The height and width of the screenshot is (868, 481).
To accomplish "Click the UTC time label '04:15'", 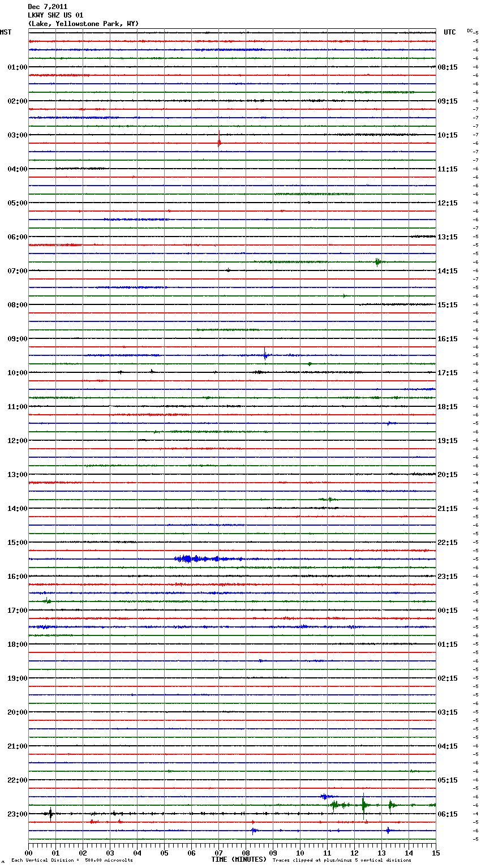I will (448, 746).
